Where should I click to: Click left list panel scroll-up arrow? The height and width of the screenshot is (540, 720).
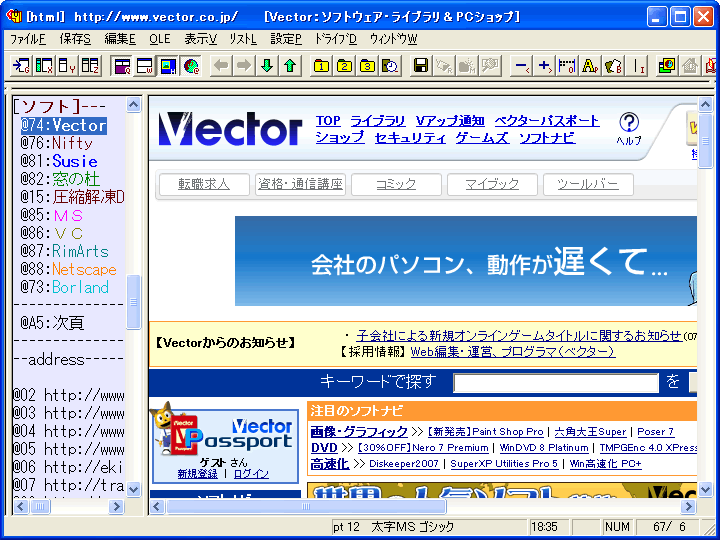[134, 105]
